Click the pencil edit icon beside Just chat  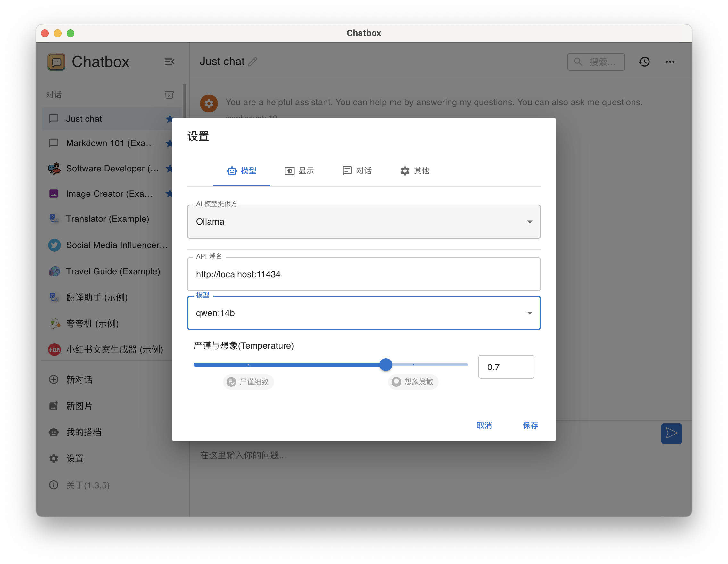point(253,62)
